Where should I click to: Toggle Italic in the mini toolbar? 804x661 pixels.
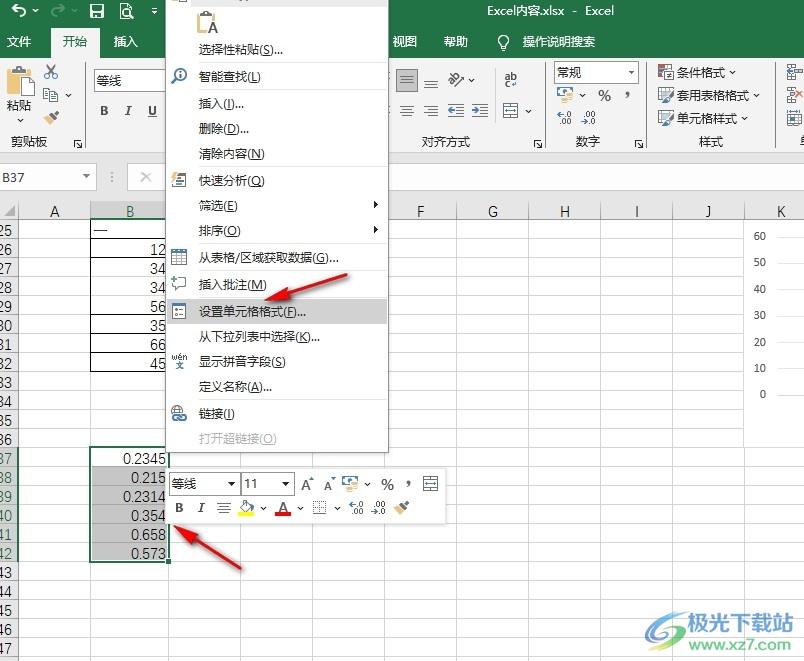click(x=201, y=508)
